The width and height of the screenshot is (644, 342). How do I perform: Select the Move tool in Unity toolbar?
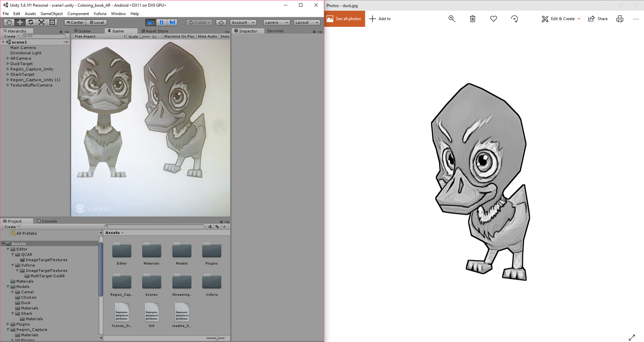(20, 22)
